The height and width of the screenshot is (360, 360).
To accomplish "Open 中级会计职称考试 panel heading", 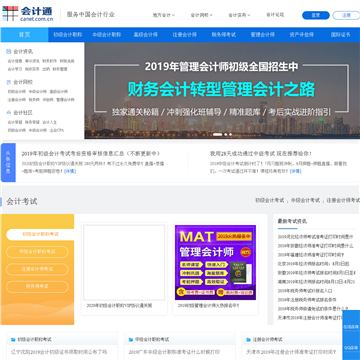I will [x=152, y=340].
